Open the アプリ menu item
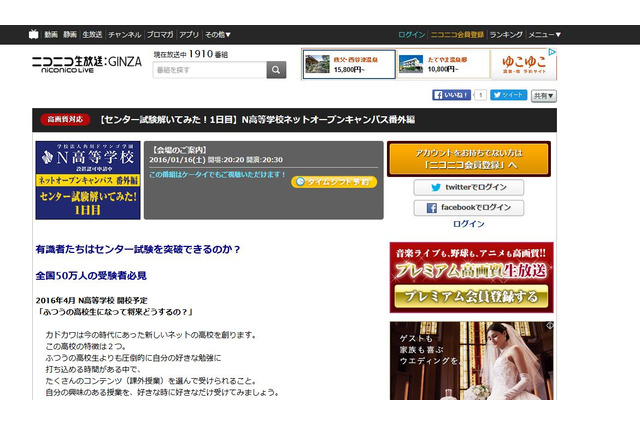 coord(189,35)
